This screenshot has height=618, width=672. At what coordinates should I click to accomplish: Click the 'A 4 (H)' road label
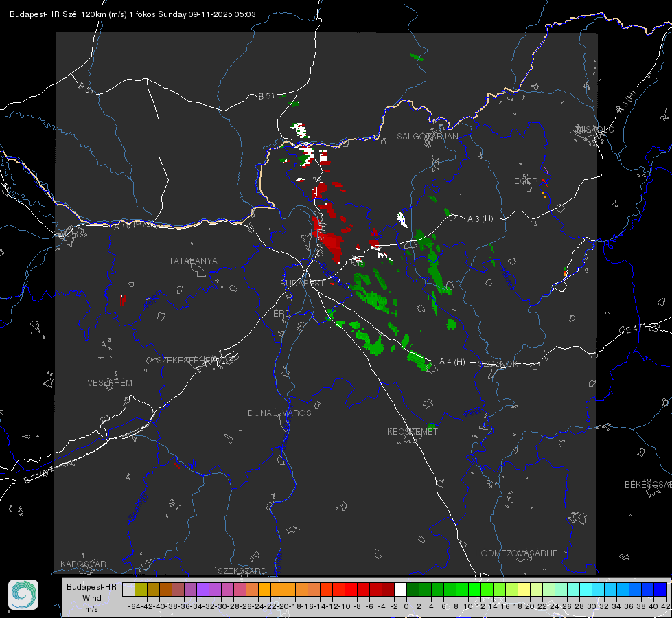tap(452, 362)
